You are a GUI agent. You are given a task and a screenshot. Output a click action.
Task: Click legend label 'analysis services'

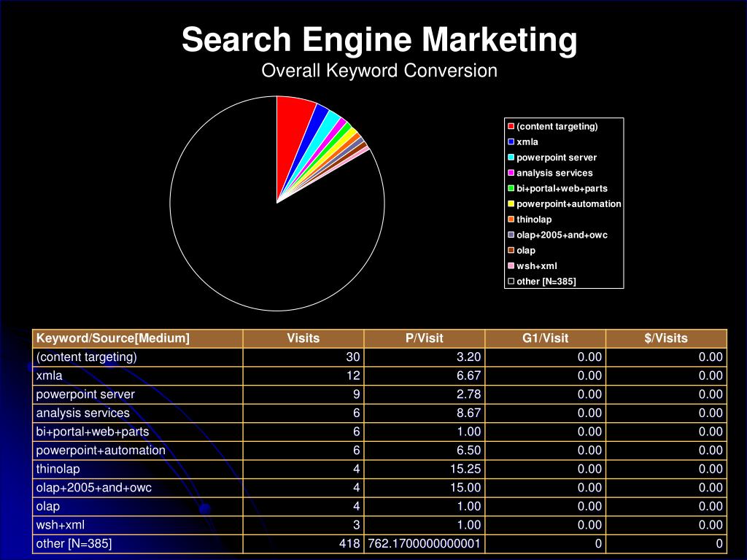pyautogui.click(x=554, y=173)
